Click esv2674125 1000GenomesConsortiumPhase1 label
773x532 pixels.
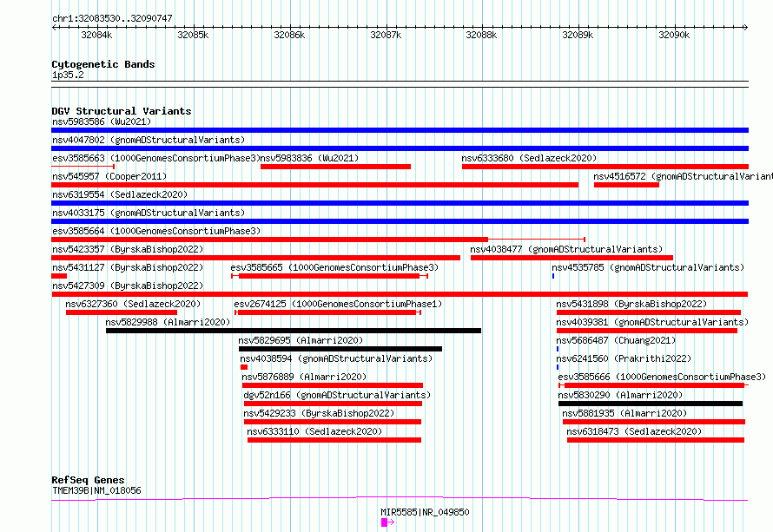338,304
